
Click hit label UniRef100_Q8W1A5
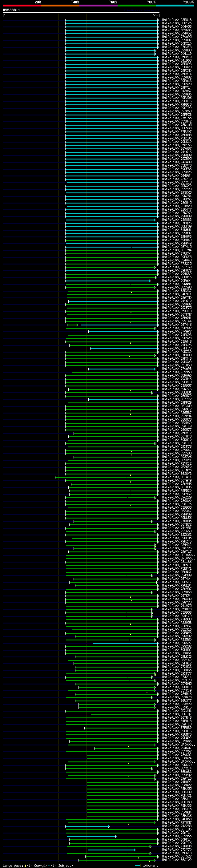point(177,125)
